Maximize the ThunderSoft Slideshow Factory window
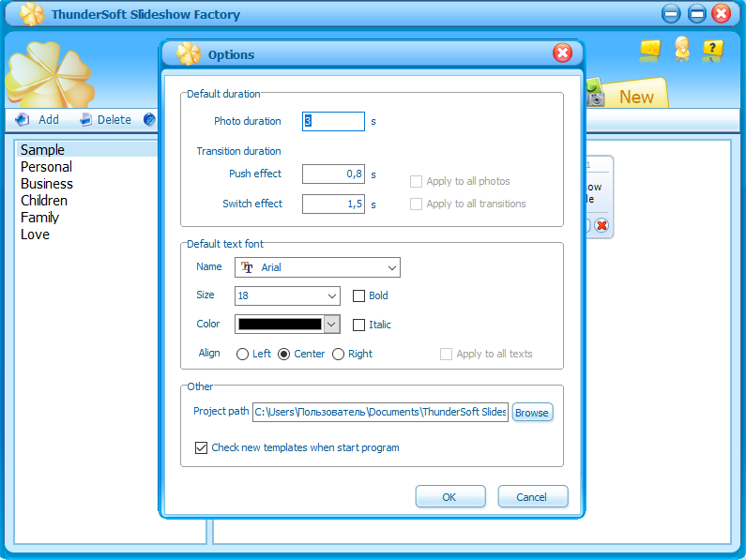746x560 pixels. [697, 13]
